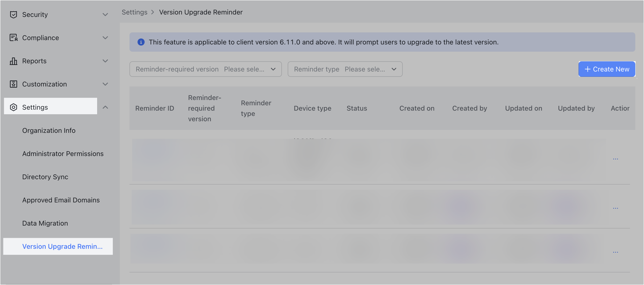Open the actions ellipsis on the last row
This screenshot has width=644, height=285.
[x=615, y=252]
